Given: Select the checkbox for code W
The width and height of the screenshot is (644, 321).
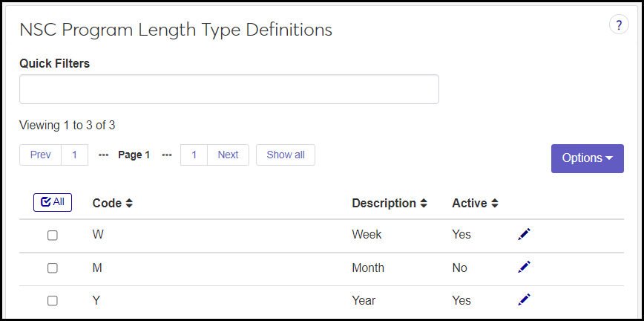Looking at the screenshot, I should [x=53, y=235].
